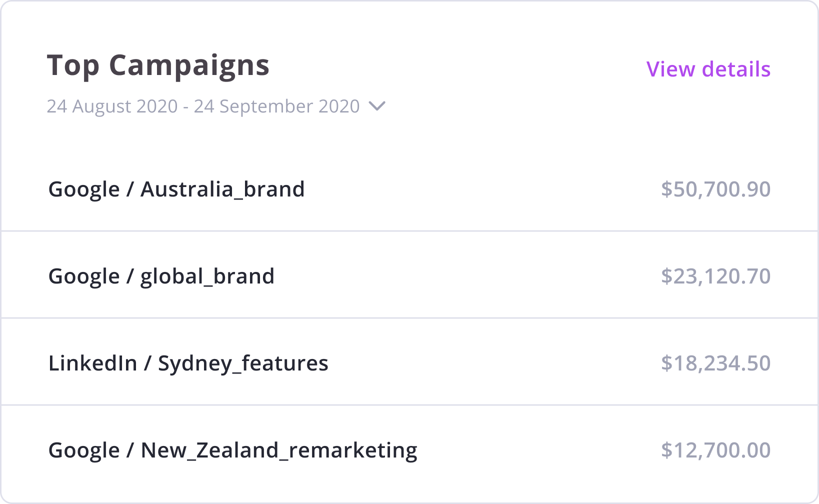The width and height of the screenshot is (819, 504).
Task: Click the $18,234.50 amount
Action: [715, 363]
